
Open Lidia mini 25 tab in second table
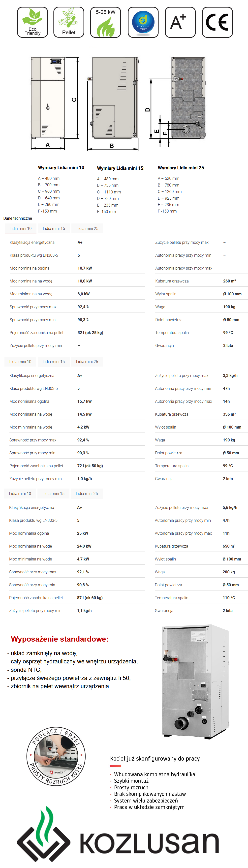[87, 362]
